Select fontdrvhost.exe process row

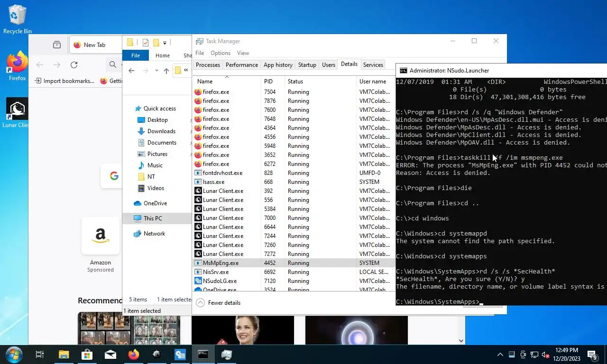294,173
